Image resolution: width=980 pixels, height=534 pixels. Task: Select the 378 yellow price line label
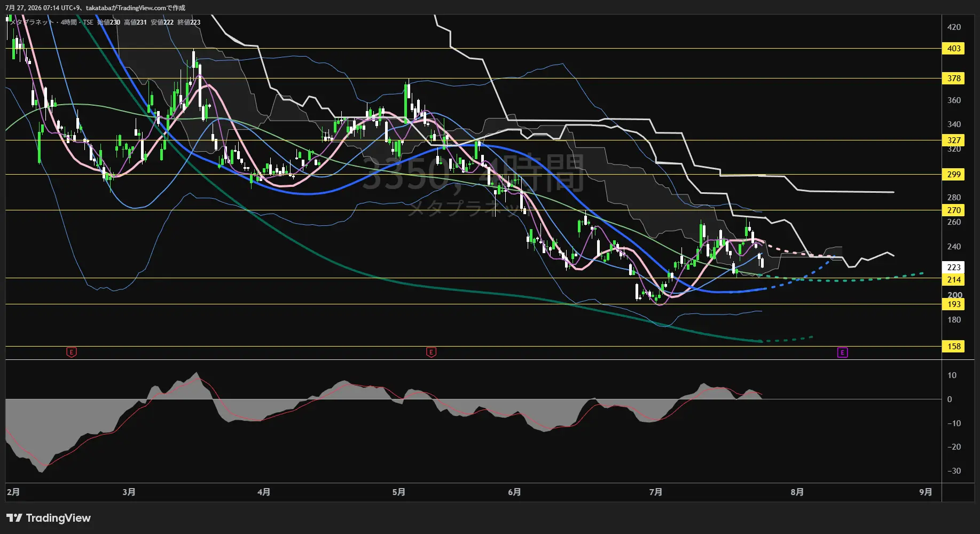pyautogui.click(x=954, y=78)
